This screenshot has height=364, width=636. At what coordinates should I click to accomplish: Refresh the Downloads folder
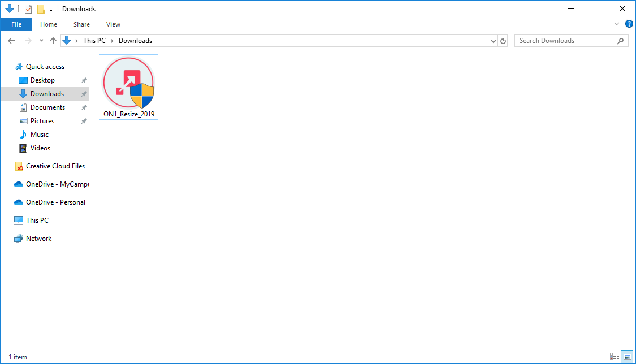pos(503,41)
